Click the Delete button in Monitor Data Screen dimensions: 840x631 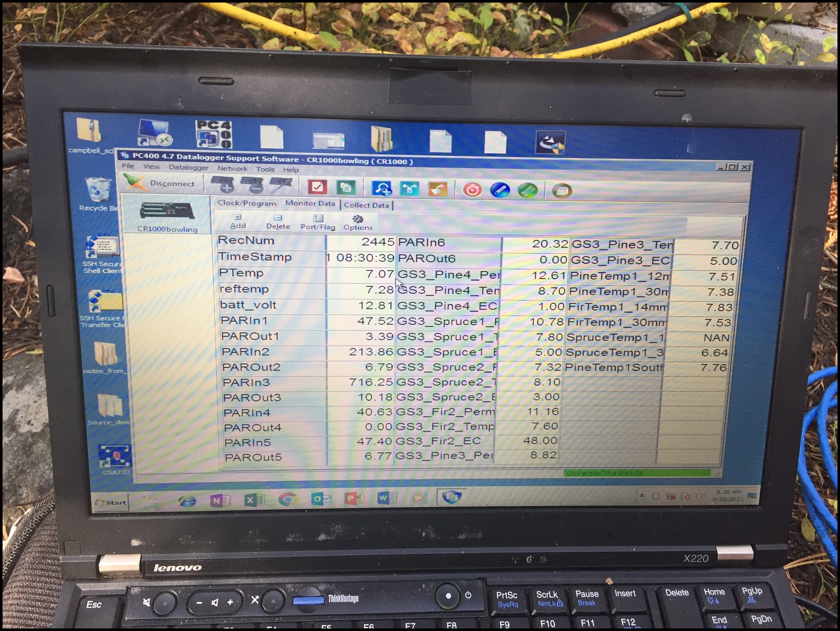point(278,222)
